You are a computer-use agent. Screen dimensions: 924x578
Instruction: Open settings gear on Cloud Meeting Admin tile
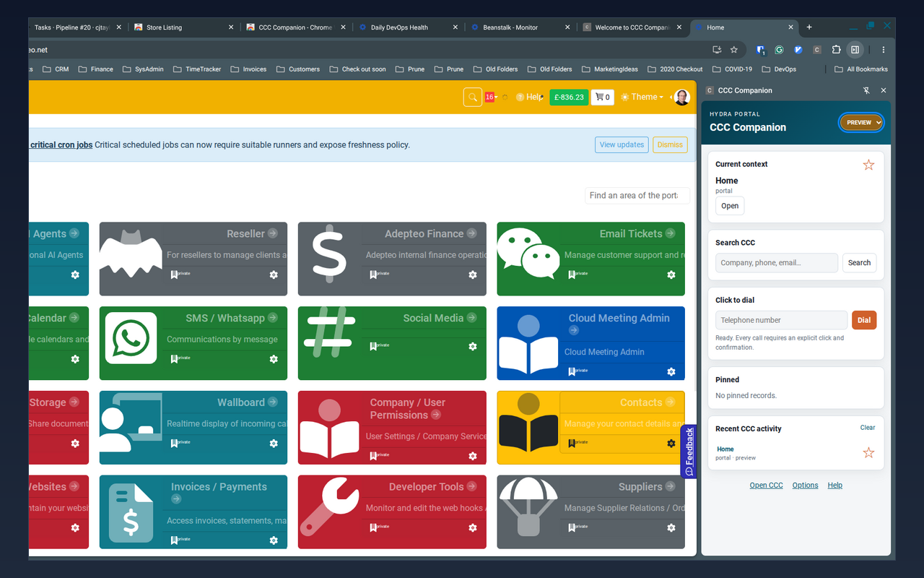tap(671, 371)
